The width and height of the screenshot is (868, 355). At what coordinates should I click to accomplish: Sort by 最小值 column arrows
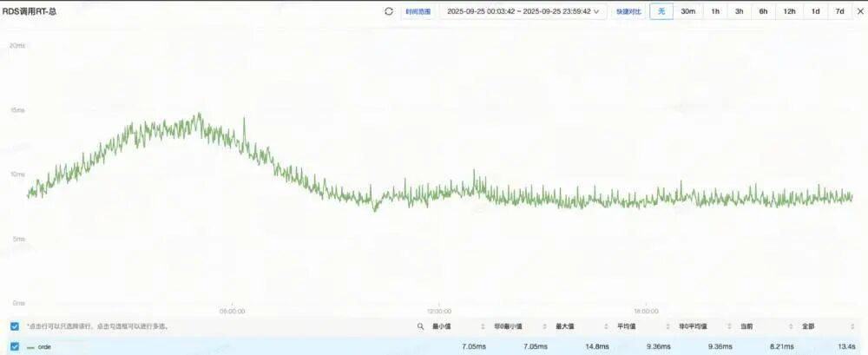click(x=484, y=326)
